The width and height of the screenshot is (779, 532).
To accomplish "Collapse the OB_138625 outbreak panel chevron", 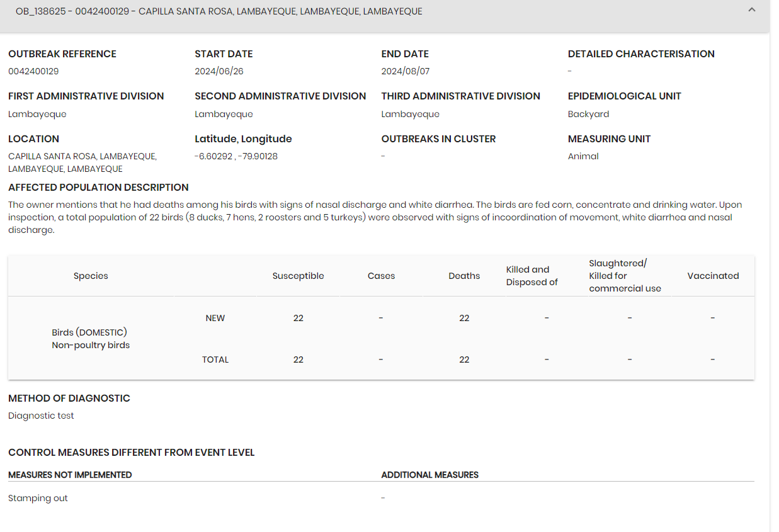I will 751,10.
